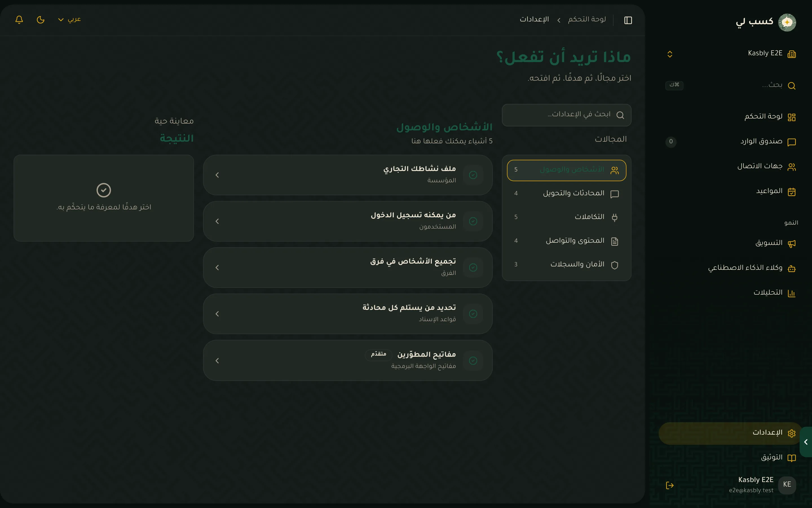Click the integrations plug icon
Viewport: 812px width, 508px height.
[x=614, y=217]
